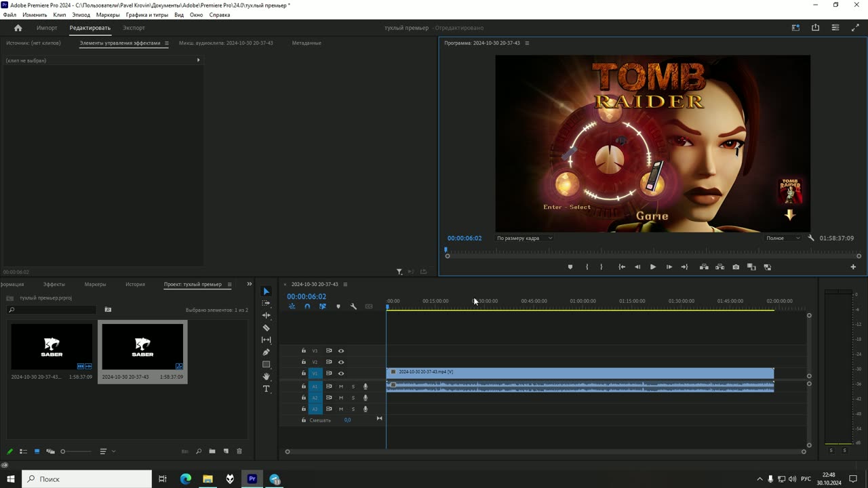Select the Hand tool
Image resolution: width=868 pixels, height=488 pixels.
(266, 377)
